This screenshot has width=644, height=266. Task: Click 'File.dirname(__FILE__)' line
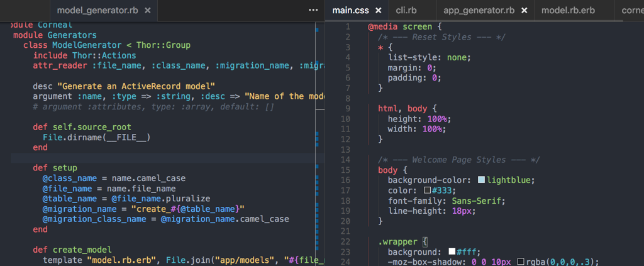[96, 138]
